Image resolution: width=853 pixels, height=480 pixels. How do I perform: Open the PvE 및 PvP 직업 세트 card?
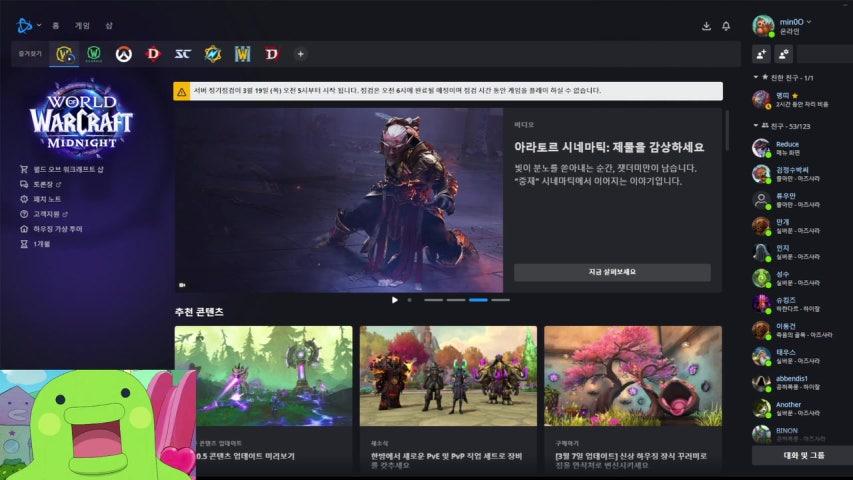(x=448, y=397)
